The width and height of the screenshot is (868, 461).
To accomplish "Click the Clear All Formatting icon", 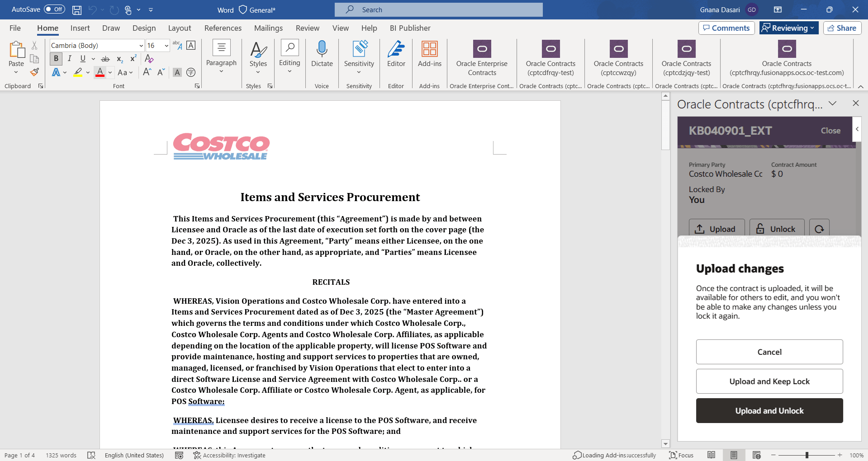I will (x=149, y=59).
